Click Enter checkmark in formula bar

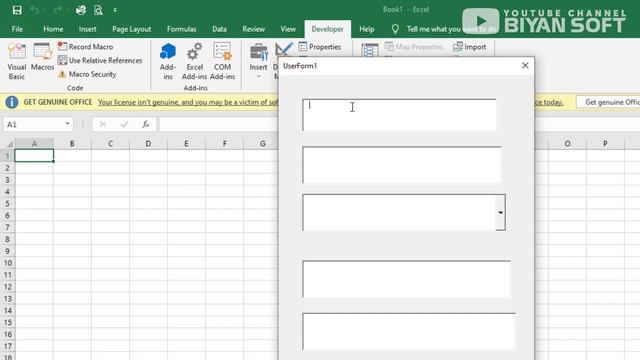pos(124,124)
